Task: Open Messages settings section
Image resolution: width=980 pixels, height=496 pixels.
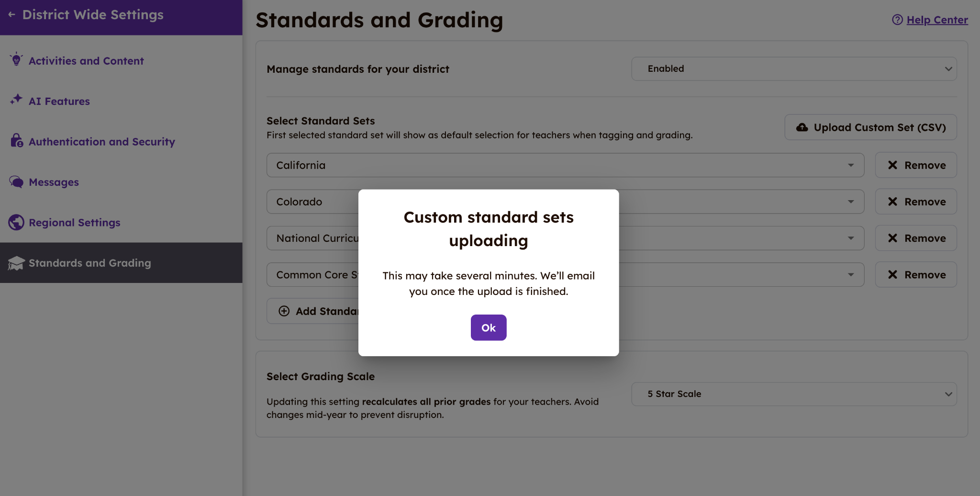Action: (x=54, y=182)
